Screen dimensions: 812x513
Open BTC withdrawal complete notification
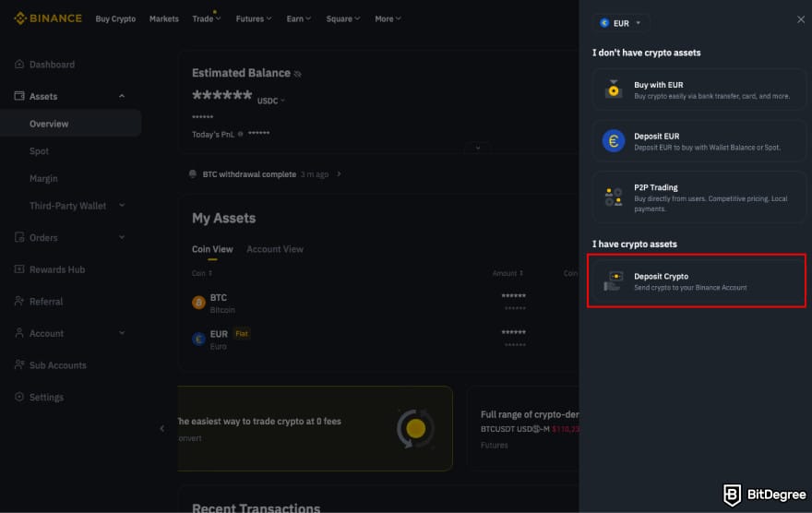[265, 174]
